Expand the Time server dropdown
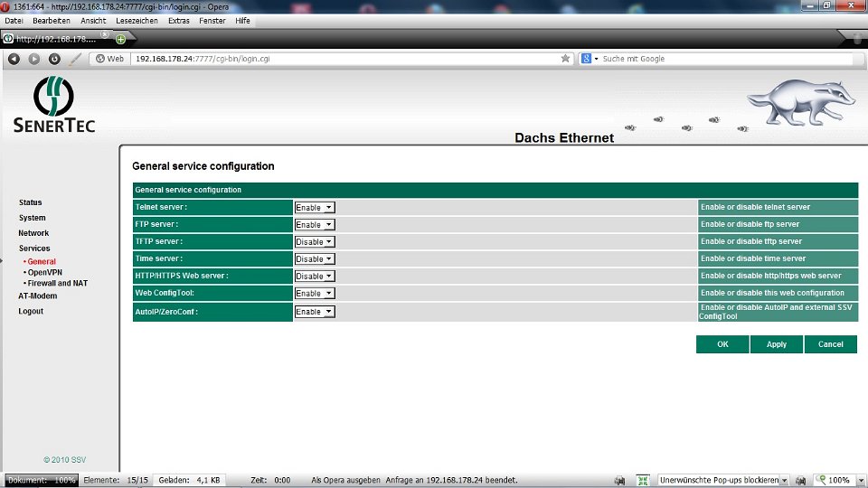This screenshot has height=488, width=868. pyautogui.click(x=315, y=259)
